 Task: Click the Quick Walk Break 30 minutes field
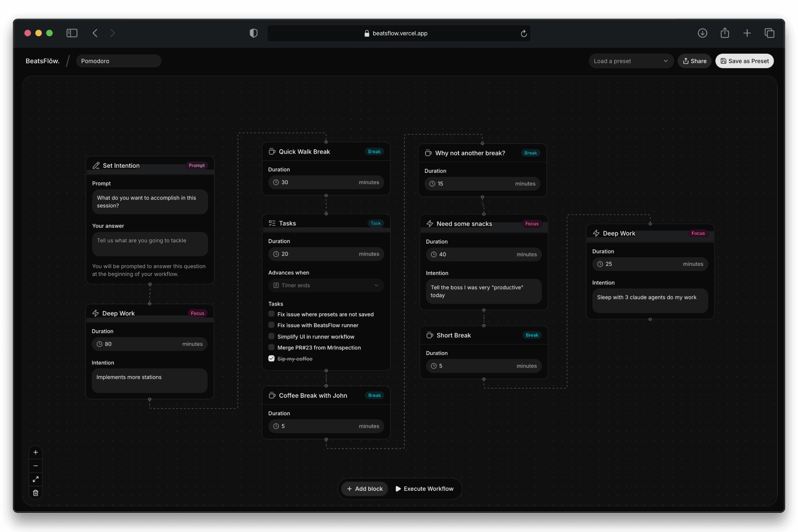coord(326,182)
